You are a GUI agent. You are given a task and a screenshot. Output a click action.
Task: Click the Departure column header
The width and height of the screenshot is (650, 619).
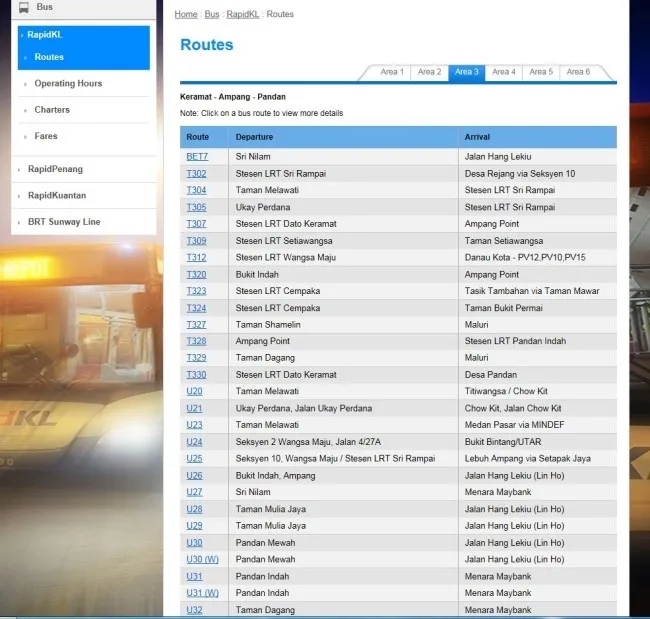(343, 137)
